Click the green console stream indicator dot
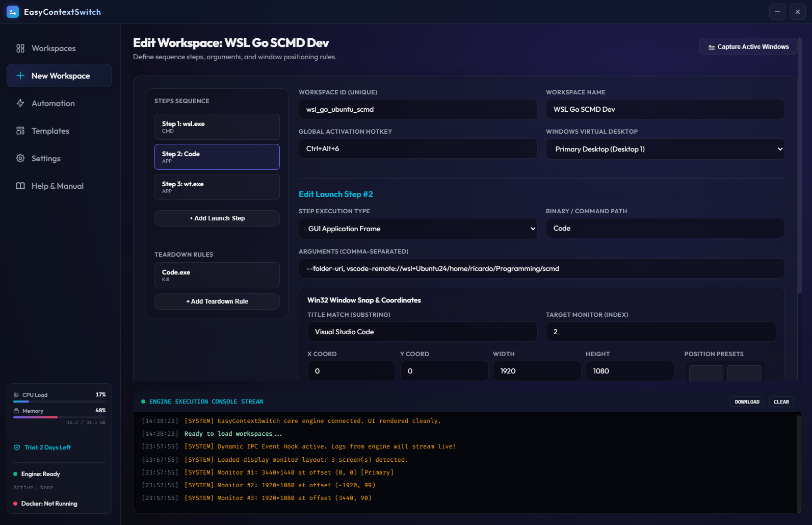Screen dimensions: 812x525 [143, 402]
